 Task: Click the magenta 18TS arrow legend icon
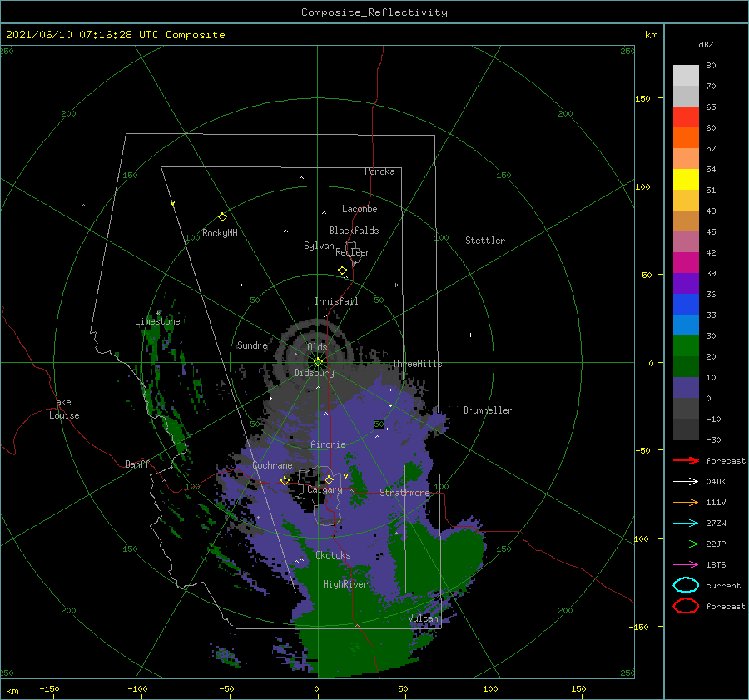tap(686, 565)
